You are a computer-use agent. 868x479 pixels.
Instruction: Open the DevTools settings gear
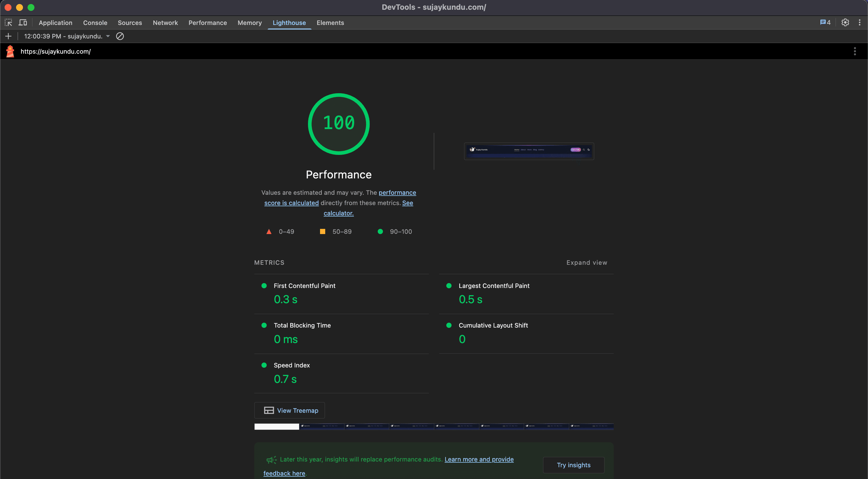click(845, 23)
